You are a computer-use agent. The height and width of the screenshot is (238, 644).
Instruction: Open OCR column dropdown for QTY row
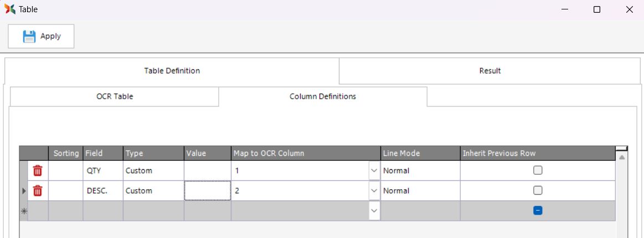pos(374,171)
